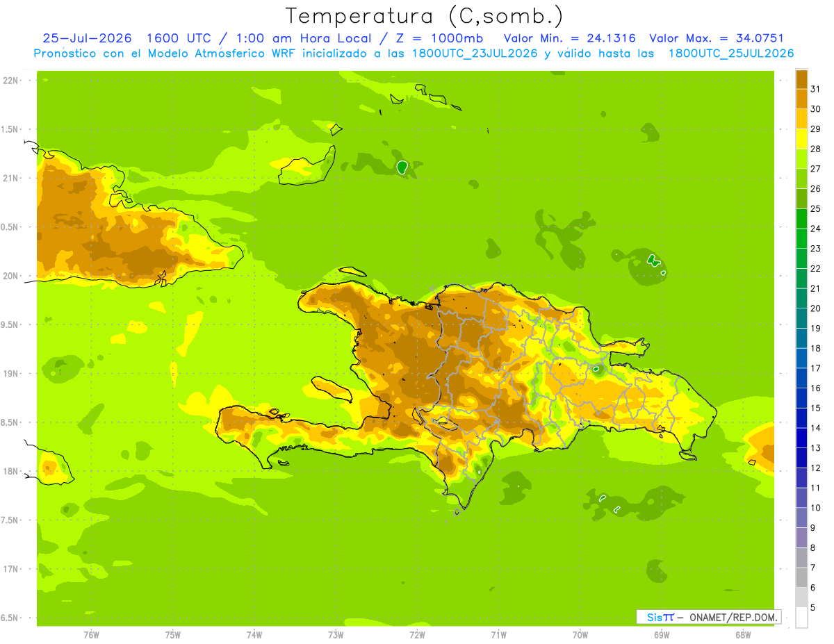Click the "76W" longitude label

(x=91, y=634)
